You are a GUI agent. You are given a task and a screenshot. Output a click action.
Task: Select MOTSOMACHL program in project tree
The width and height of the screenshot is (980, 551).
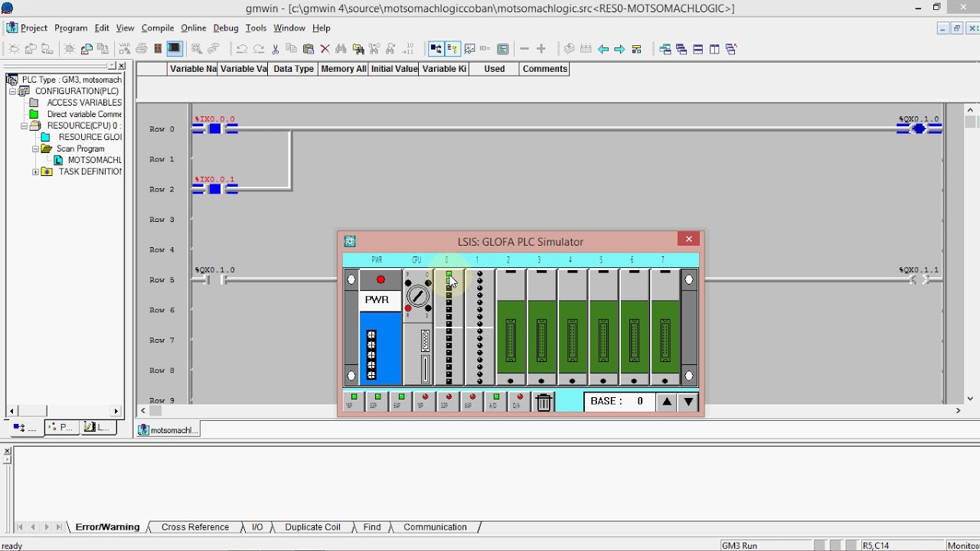94,160
